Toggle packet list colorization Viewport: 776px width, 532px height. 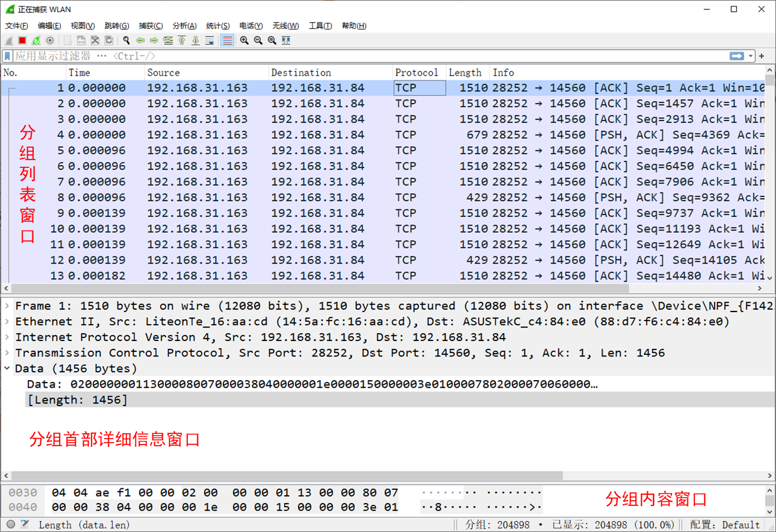227,41
